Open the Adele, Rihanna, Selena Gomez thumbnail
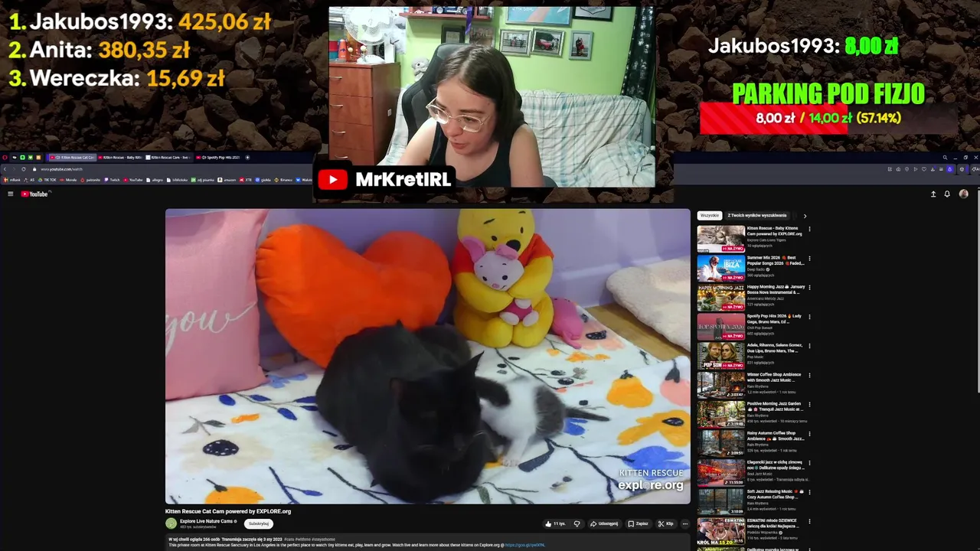Viewport: 980px width, 551px height. tap(720, 356)
